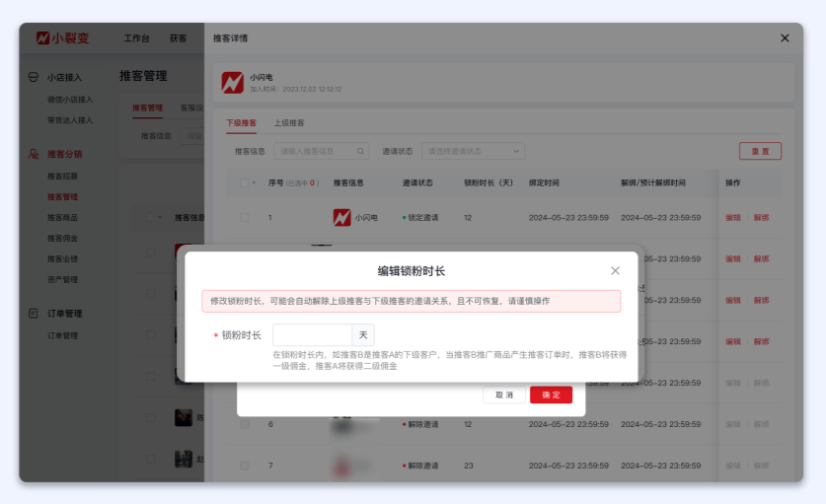
Task: Close the 编辑锁粉时长 dialog
Action: tap(615, 270)
